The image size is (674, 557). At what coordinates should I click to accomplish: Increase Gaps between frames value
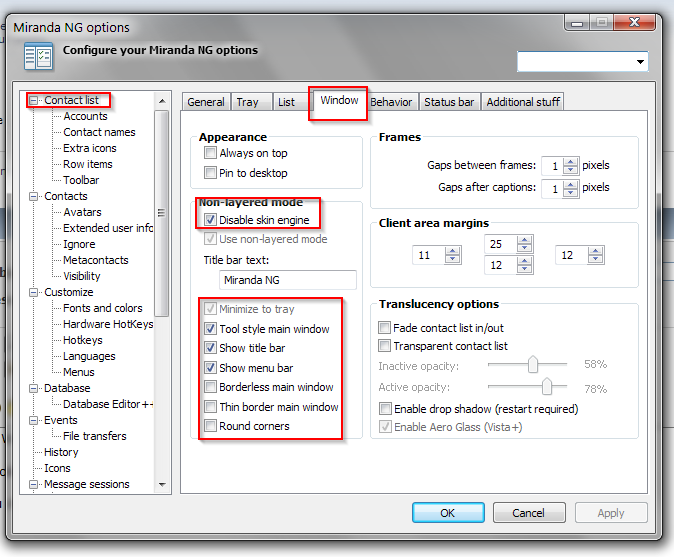tap(570, 162)
